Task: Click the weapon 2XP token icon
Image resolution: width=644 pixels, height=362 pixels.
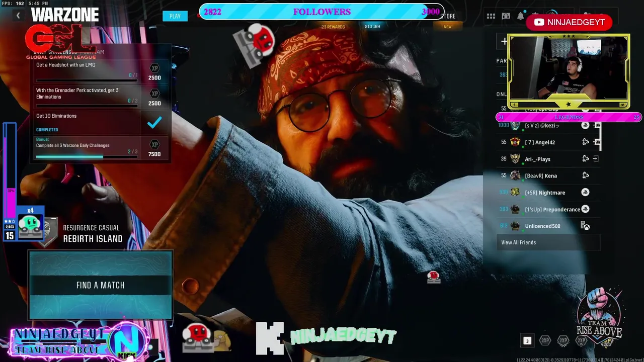Action: click(563, 340)
